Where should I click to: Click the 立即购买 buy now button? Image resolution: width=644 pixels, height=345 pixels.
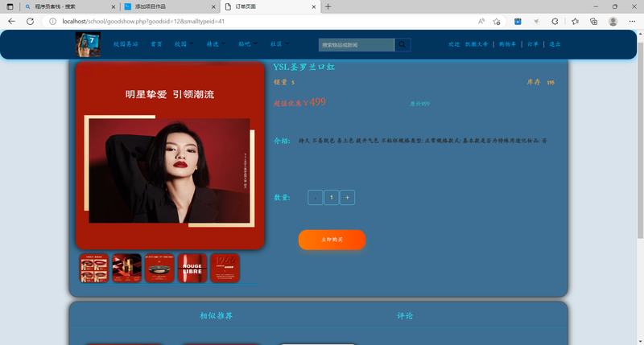(x=332, y=240)
